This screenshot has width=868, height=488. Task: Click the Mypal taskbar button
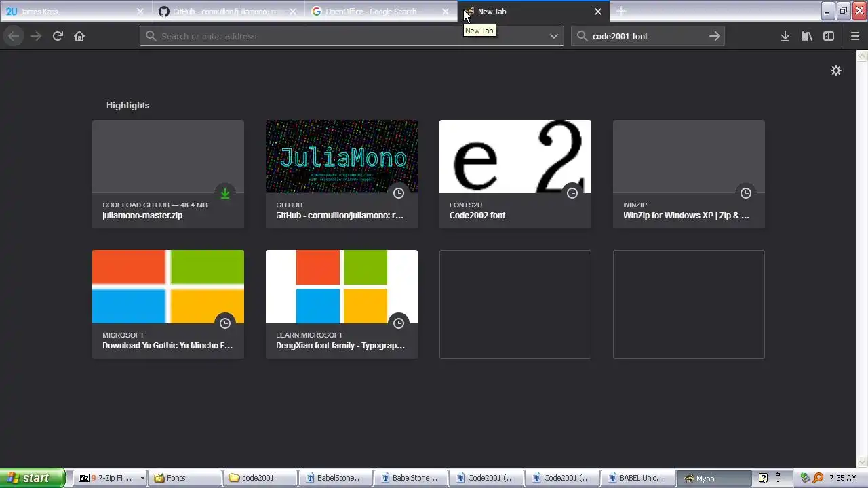[713, 478]
